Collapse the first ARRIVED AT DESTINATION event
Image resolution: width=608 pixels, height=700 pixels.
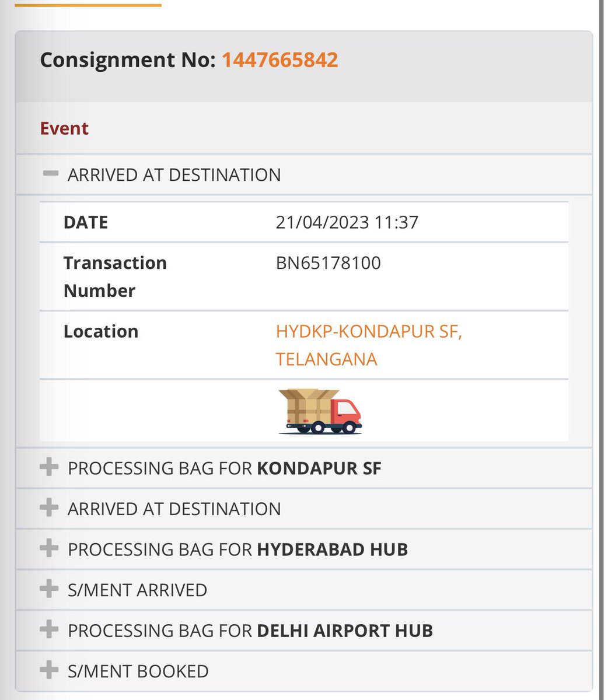click(303, 174)
